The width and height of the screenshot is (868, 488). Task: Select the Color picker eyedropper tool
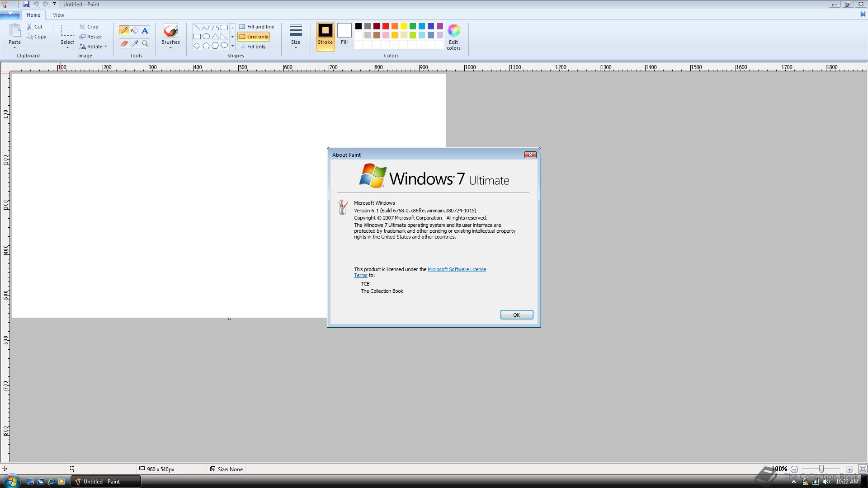tap(134, 43)
